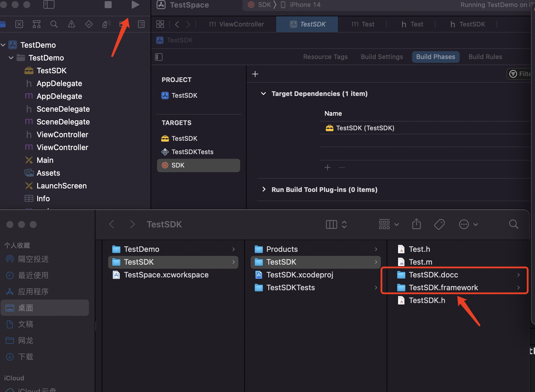Switch to the TestSDK project tab
535x392 pixels.
[x=308, y=24]
